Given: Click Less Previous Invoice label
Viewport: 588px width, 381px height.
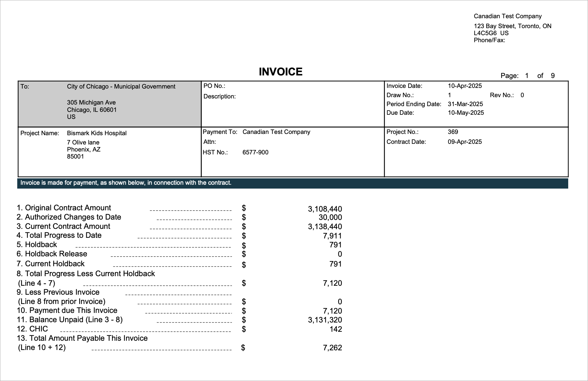Looking at the screenshot, I should tap(58, 292).
